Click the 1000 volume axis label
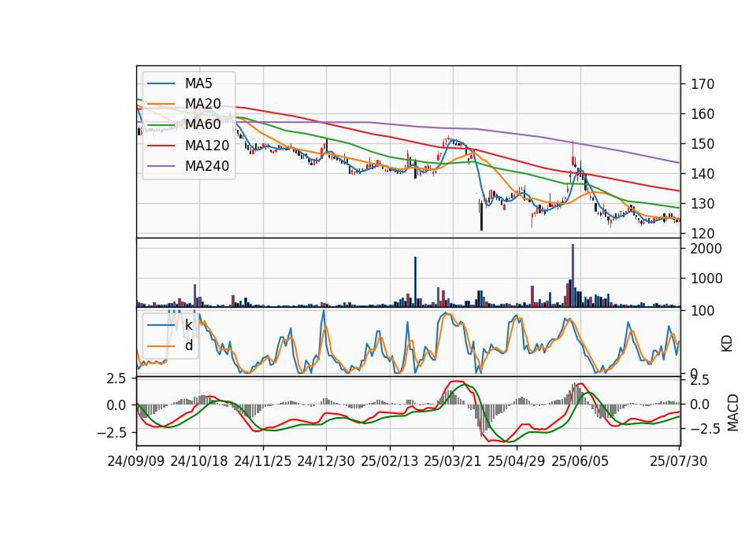 (706, 279)
